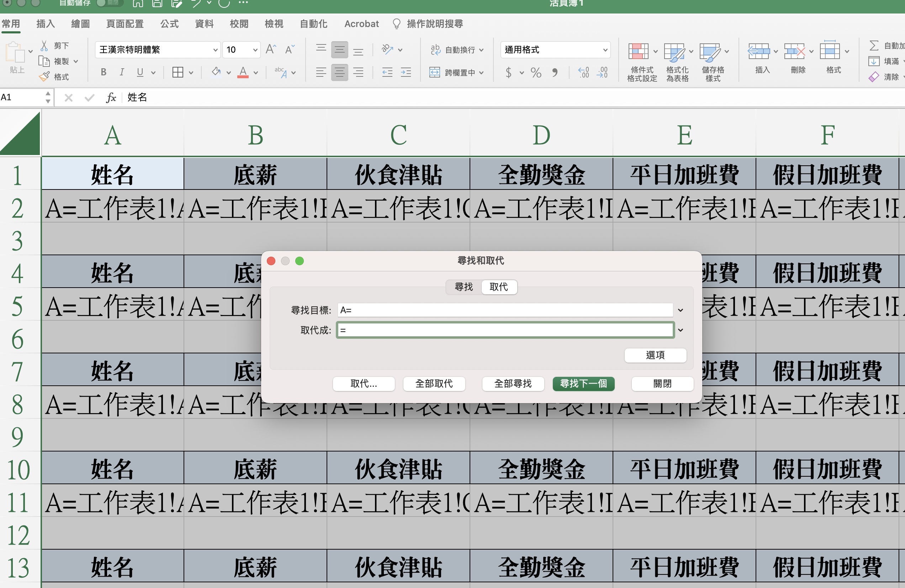Open Conditional Formatting icon
The image size is (905, 588).
638,51
